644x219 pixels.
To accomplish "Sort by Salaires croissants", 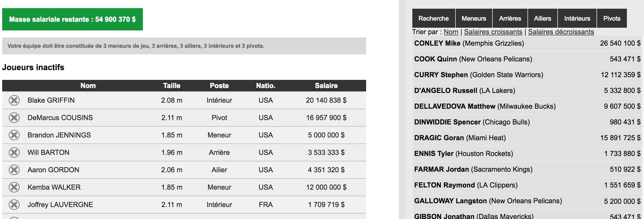I will coord(493,32).
